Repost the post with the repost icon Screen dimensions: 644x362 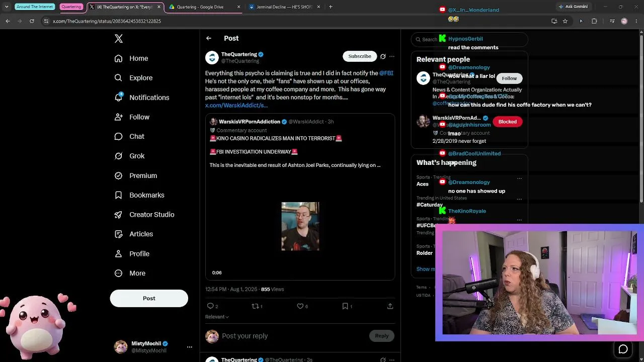255,306
